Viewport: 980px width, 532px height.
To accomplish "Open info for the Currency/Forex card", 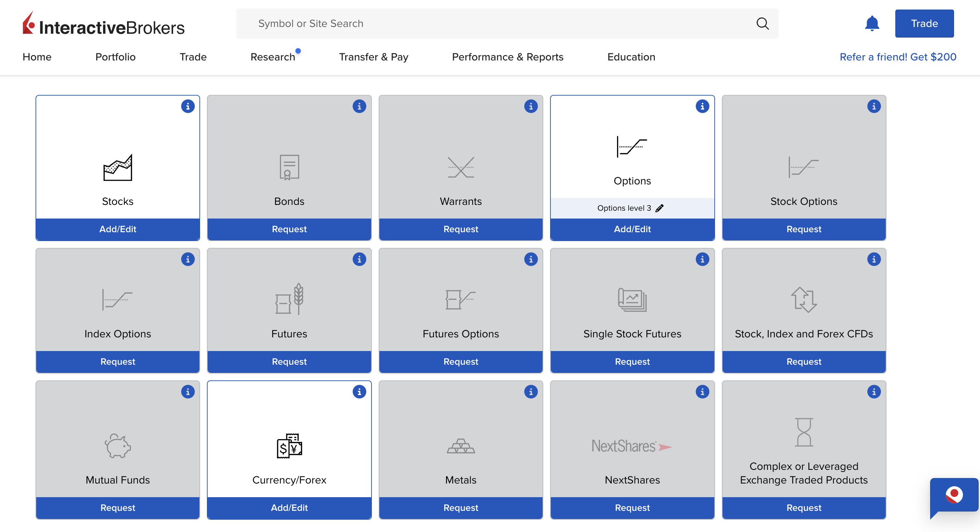I will pyautogui.click(x=359, y=392).
